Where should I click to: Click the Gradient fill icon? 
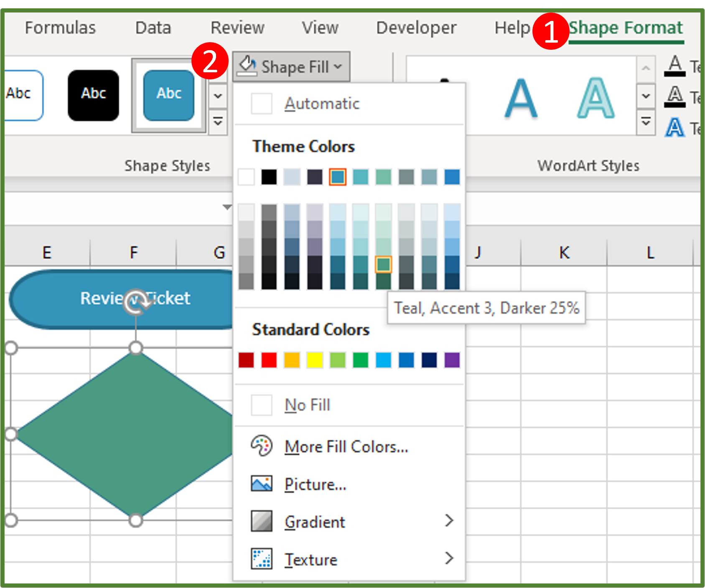262,521
